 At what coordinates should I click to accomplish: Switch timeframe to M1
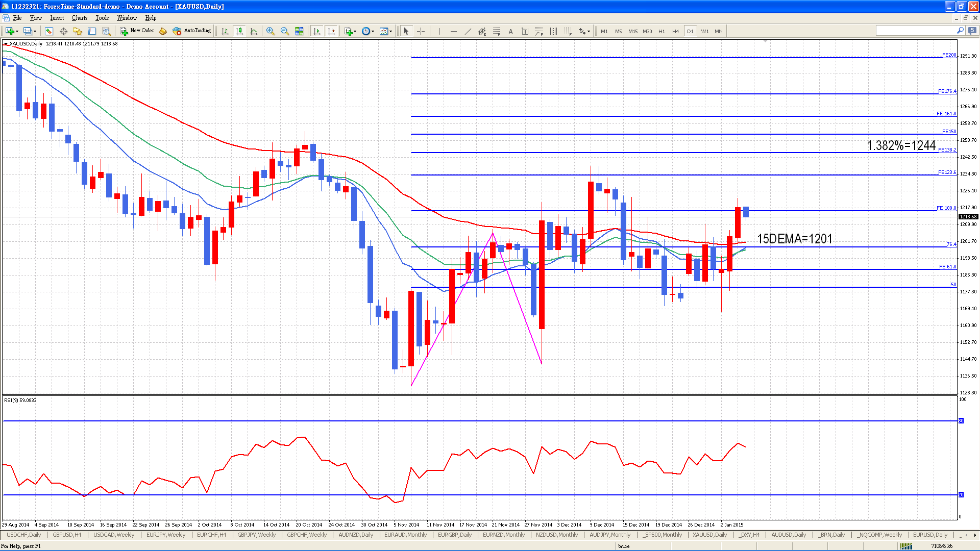click(x=604, y=31)
